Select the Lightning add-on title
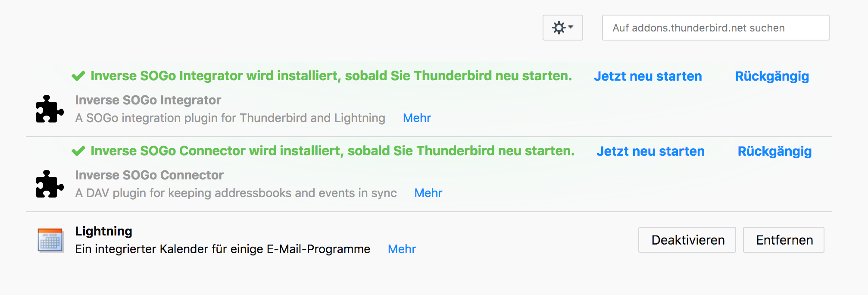868x295 pixels. (103, 231)
